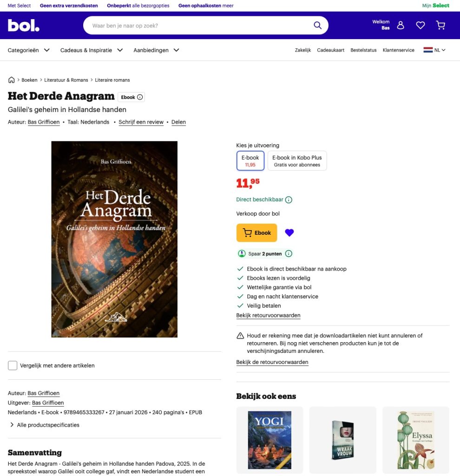Open Cadeaus & Inspiratie menu
The width and height of the screenshot is (460, 476).
92,50
